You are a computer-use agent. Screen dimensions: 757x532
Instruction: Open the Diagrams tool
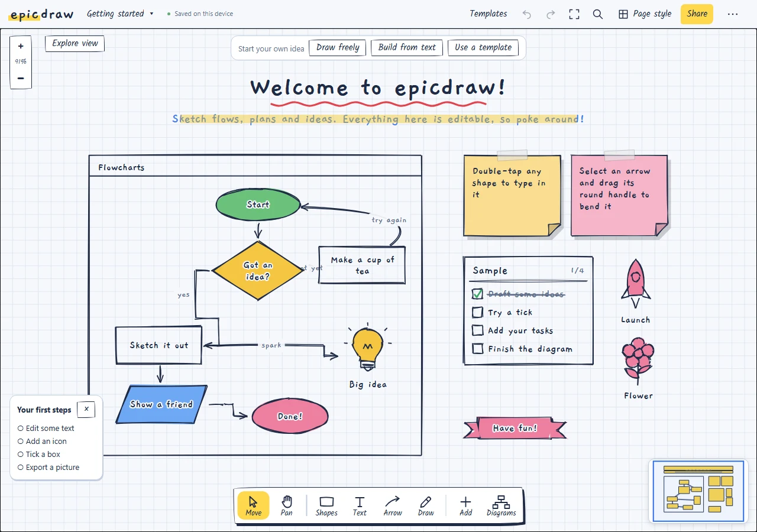point(502,506)
